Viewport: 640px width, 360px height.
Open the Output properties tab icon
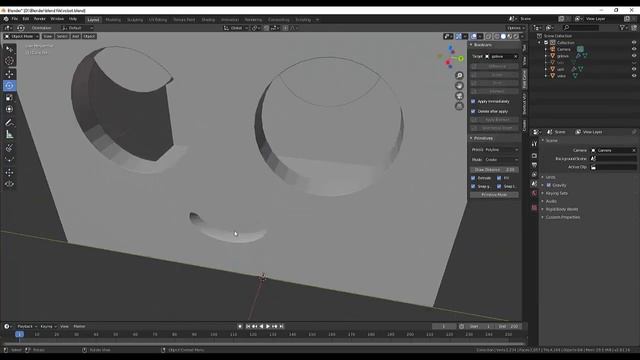click(534, 165)
